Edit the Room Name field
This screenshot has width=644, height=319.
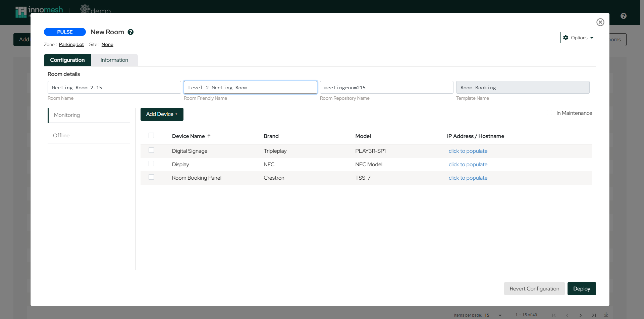point(114,87)
